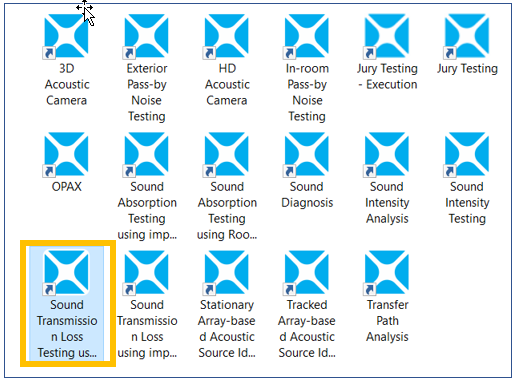
Task: Select Sound Absorption Testing using Roo... icon
Action: click(226, 154)
